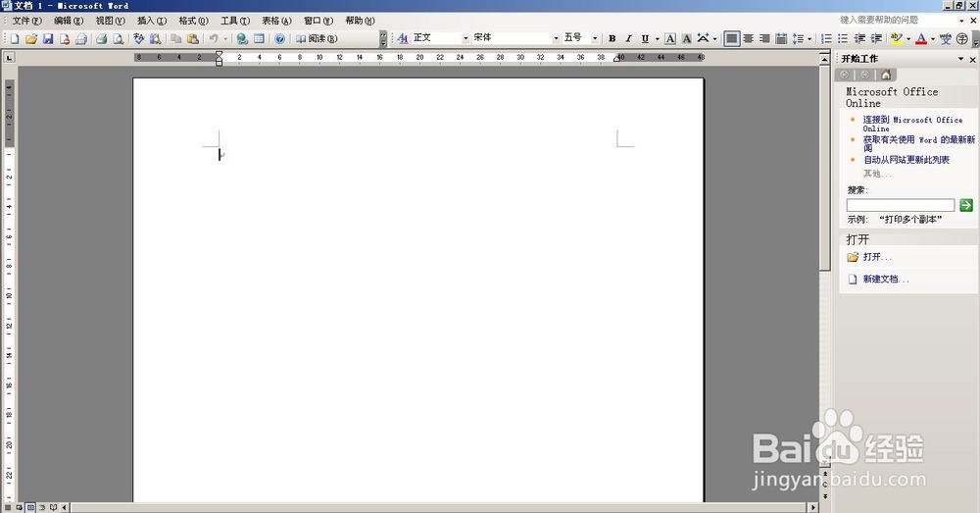
Task: Open the Styles and Formatting pane icon
Action: click(x=403, y=39)
